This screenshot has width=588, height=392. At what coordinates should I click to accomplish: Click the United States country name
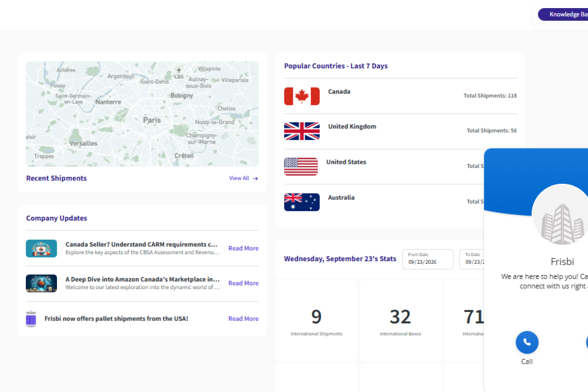click(346, 162)
